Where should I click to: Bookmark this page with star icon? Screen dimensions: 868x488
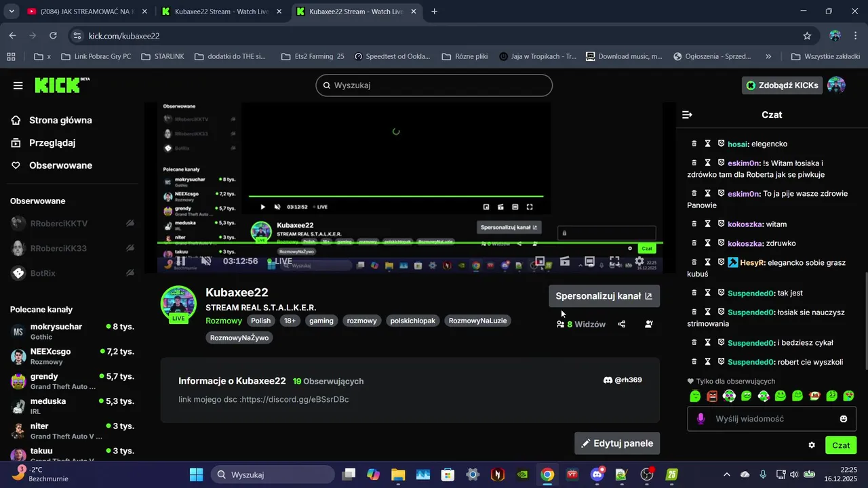coord(807,36)
